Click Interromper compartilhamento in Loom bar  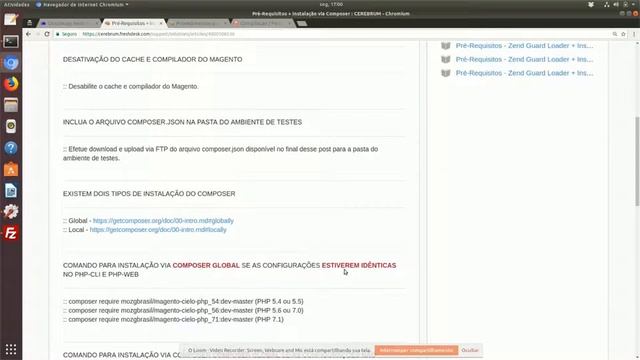coord(416,350)
